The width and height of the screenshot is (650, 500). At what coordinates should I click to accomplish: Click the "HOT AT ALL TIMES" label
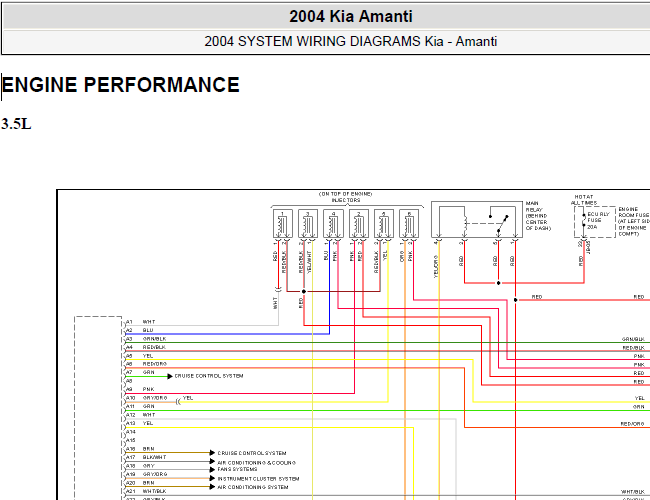point(584,200)
